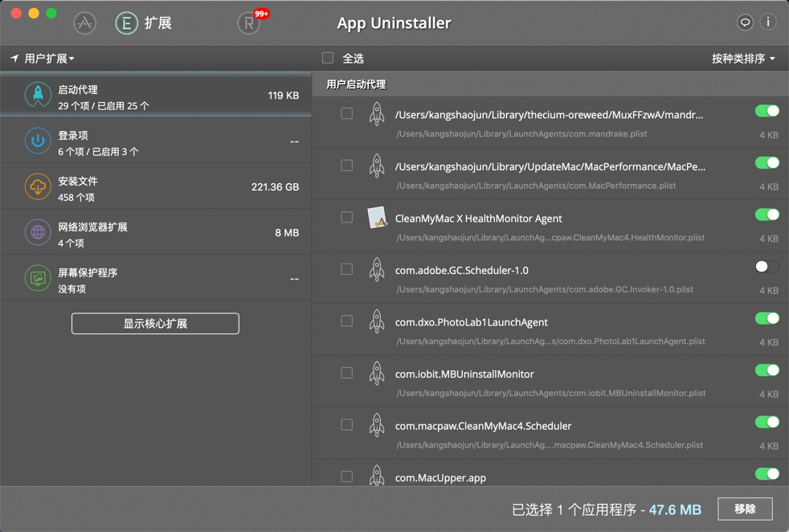Disable the com.macpaw.CleanMyMac4.Scheduler toggle

(x=766, y=422)
